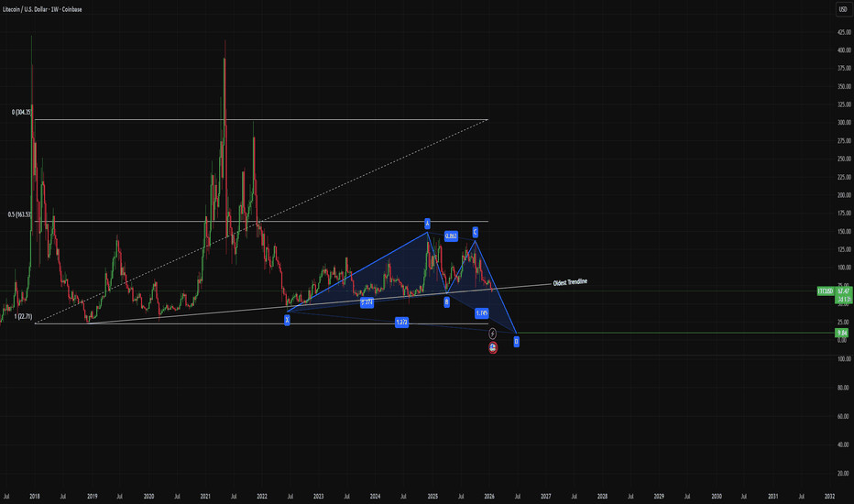
Task: Click the green 9.84 price level label
Action: tap(841, 334)
